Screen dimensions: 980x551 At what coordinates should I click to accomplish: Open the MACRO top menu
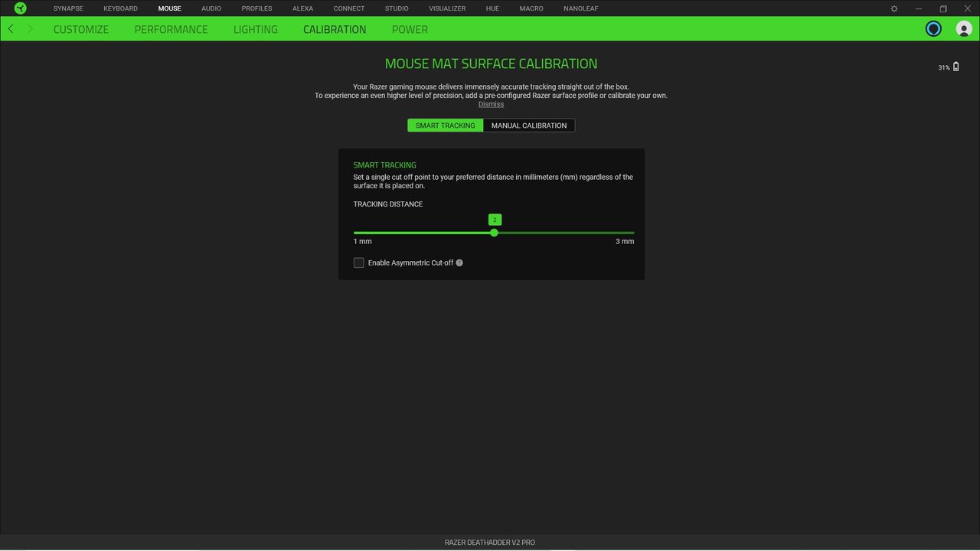(531, 8)
